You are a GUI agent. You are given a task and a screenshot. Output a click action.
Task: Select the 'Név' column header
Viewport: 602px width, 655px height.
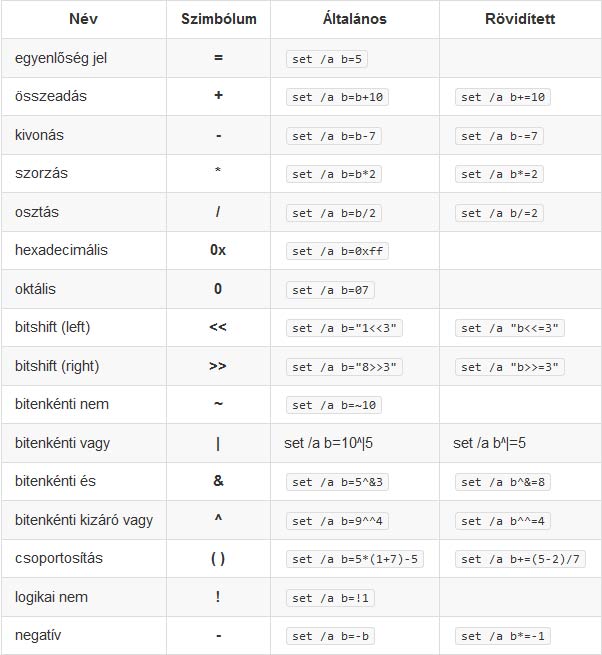[x=84, y=19]
